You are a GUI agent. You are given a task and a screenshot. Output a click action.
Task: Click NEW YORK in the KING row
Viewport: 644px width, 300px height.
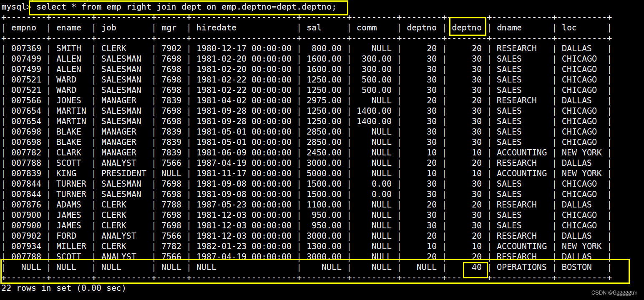click(x=582, y=173)
